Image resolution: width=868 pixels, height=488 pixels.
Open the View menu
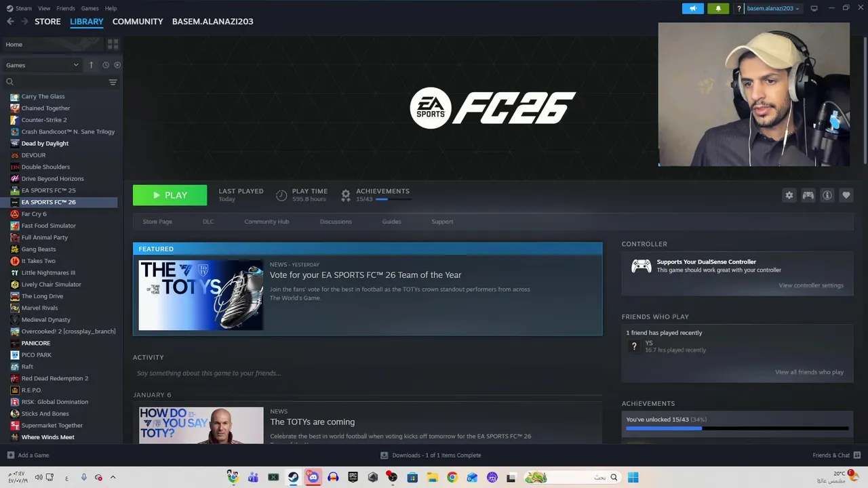pyautogui.click(x=44, y=8)
